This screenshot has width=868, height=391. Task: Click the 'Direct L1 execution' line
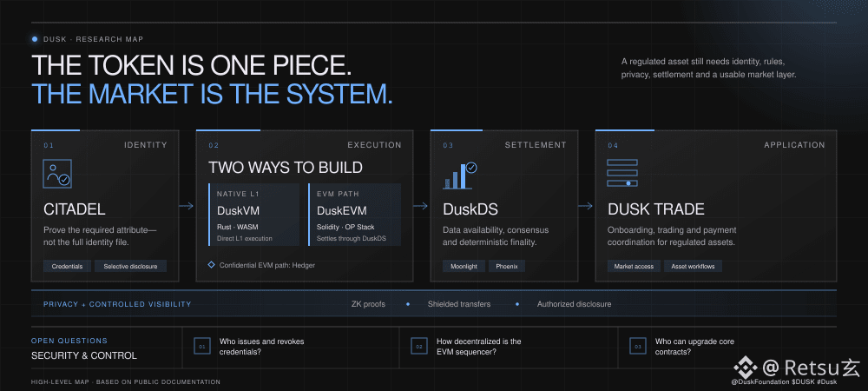tap(244, 239)
